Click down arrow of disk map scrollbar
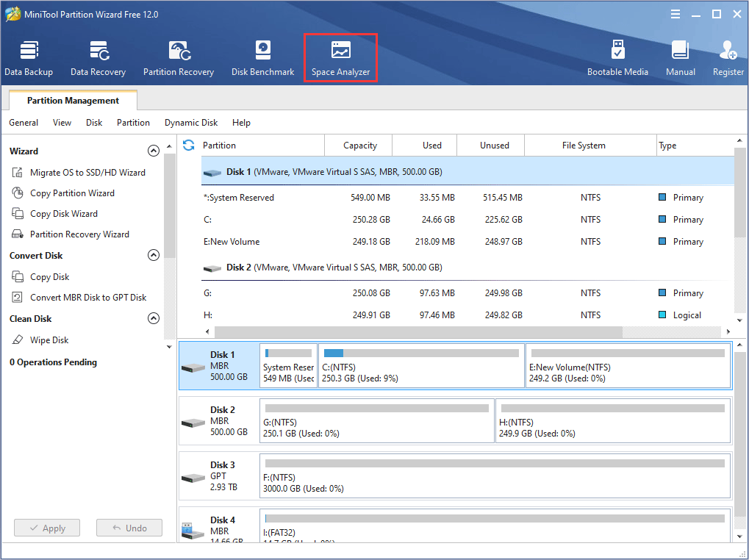The height and width of the screenshot is (560, 749). pos(739,536)
